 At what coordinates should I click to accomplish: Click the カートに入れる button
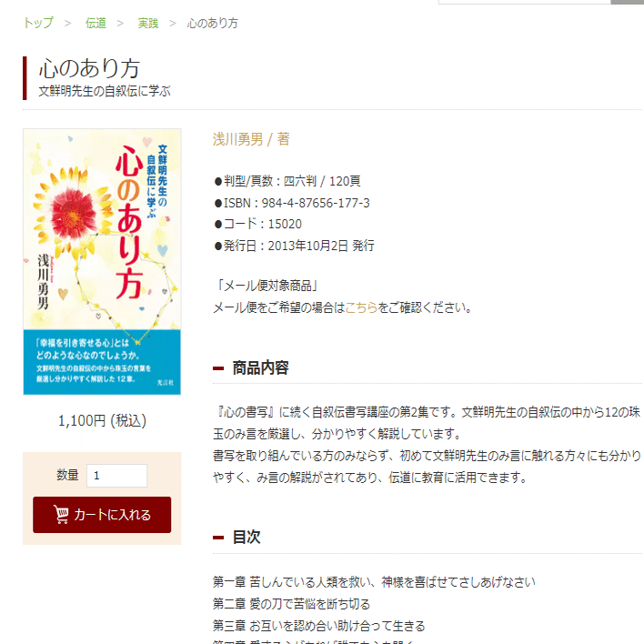(102, 515)
